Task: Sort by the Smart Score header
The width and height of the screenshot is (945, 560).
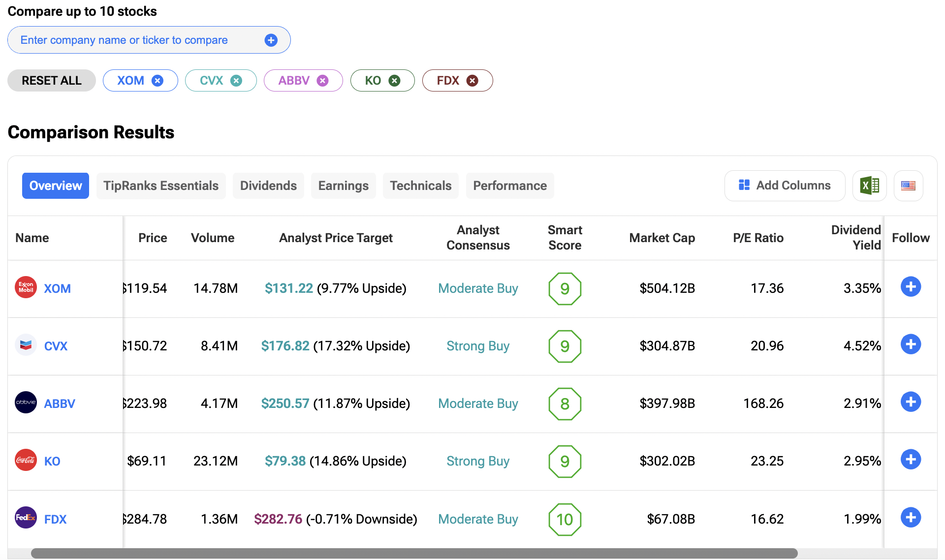Action: click(x=565, y=238)
